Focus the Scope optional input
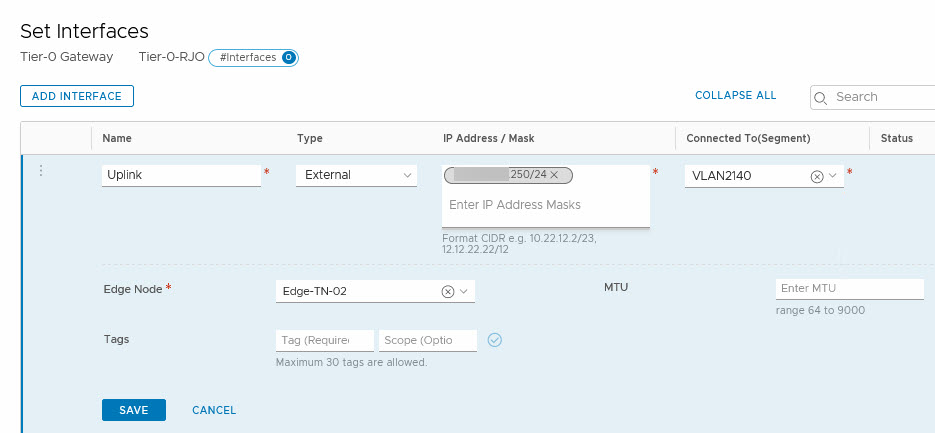This screenshot has height=433, width=935. click(x=428, y=340)
